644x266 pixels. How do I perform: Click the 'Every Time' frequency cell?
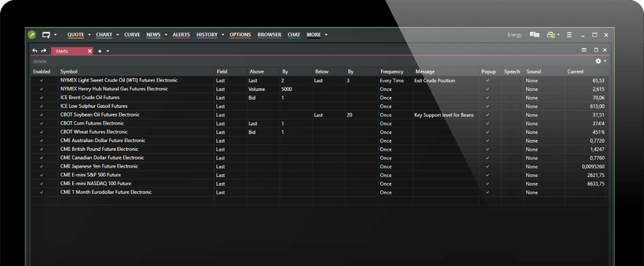coord(396,81)
